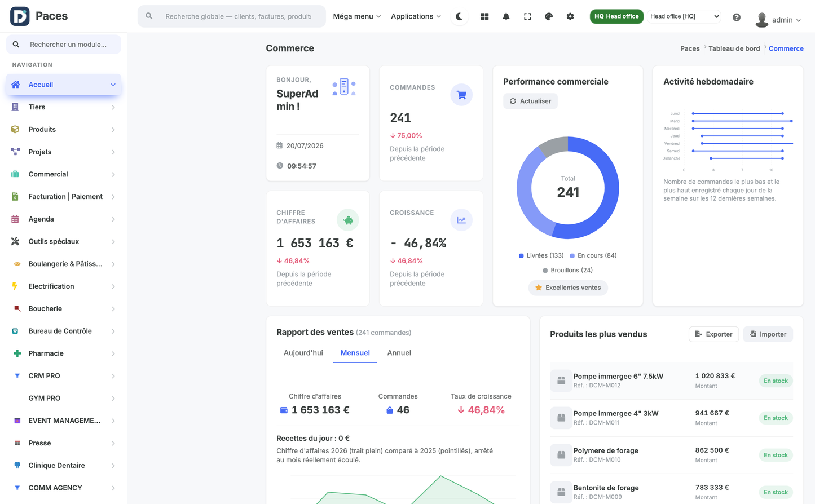Open settings gear icon in top bar
815x504 pixels.
(570, 16)
